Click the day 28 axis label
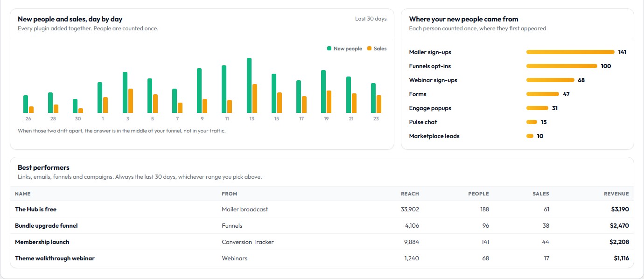Viewport: 644px width, 279px height. tap(53, 119)
